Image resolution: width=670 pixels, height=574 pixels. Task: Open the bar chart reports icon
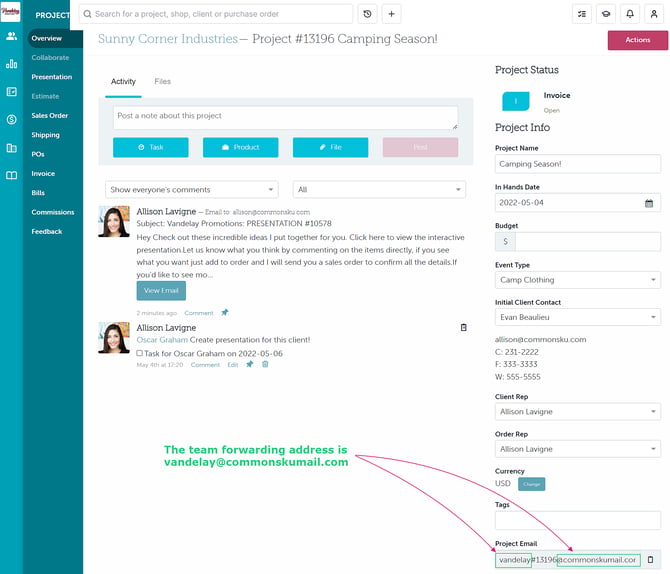[12, 64]
